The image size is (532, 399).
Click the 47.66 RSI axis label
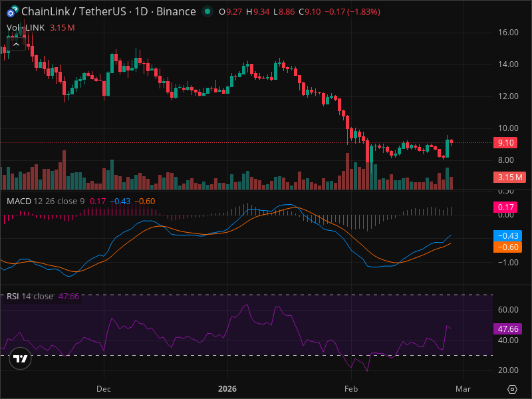pos(507,329)
